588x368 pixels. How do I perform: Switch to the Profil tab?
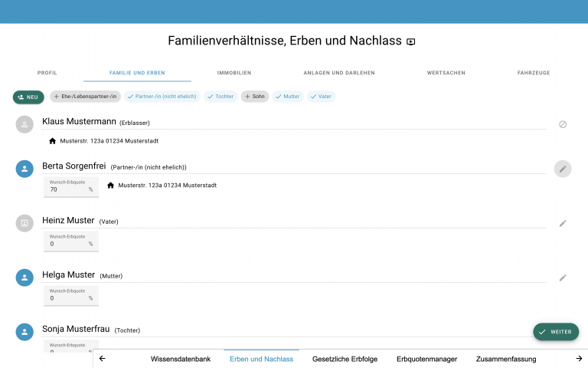[47, 73]
